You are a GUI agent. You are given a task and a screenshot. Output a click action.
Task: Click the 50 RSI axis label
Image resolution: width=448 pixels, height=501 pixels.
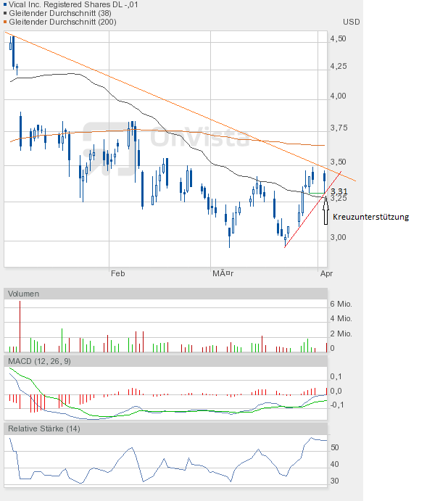[x=334, y=447]
